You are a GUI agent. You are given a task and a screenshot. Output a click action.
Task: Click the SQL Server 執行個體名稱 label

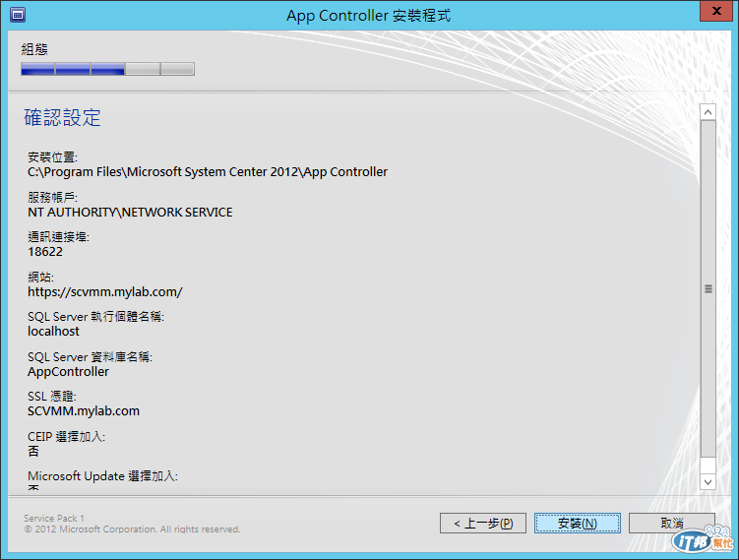95,316
